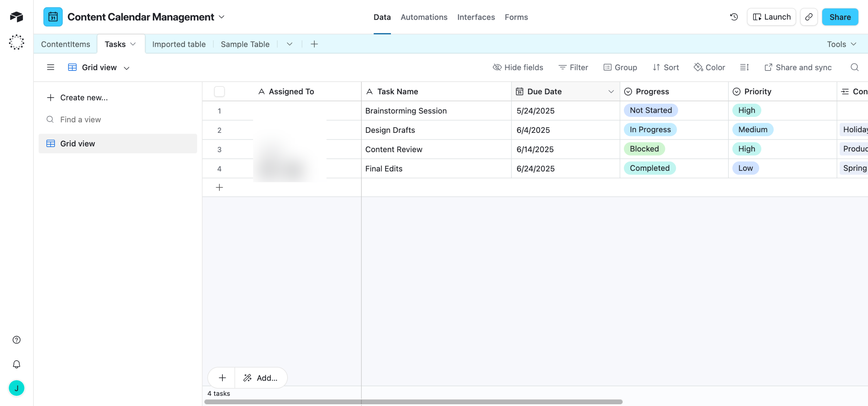The height and width of the screenshot is (406, 868).
Task: Click the Find a view field
Action: pos(80,120)
